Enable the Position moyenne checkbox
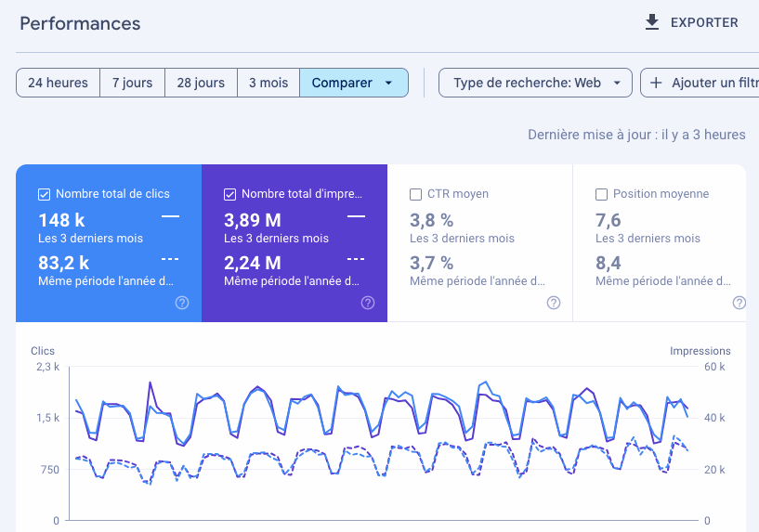 coord(601,194)
